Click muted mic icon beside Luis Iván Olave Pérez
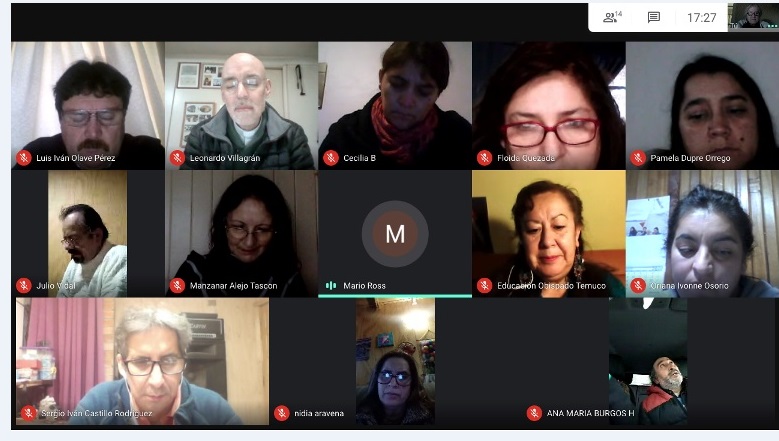 (x=23, y=158)
